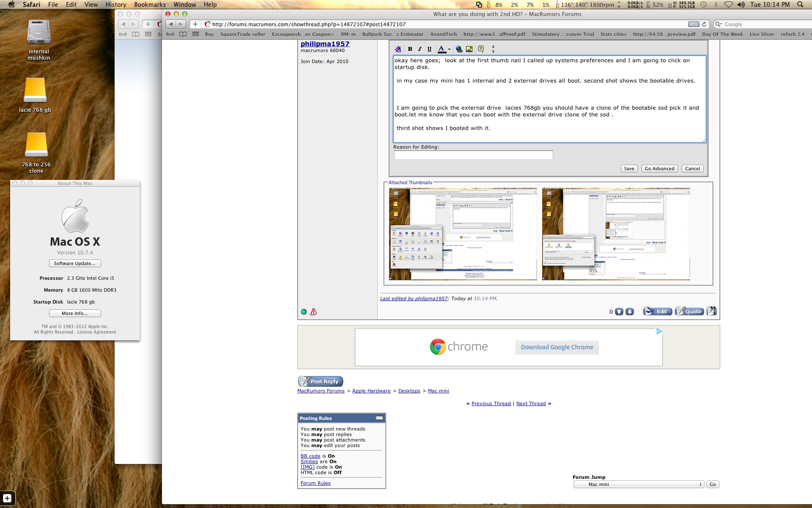Vote the post down with down arrow
Image resolution: width=812 pixels, height=508 pixels.
click(x=630, y=312)
